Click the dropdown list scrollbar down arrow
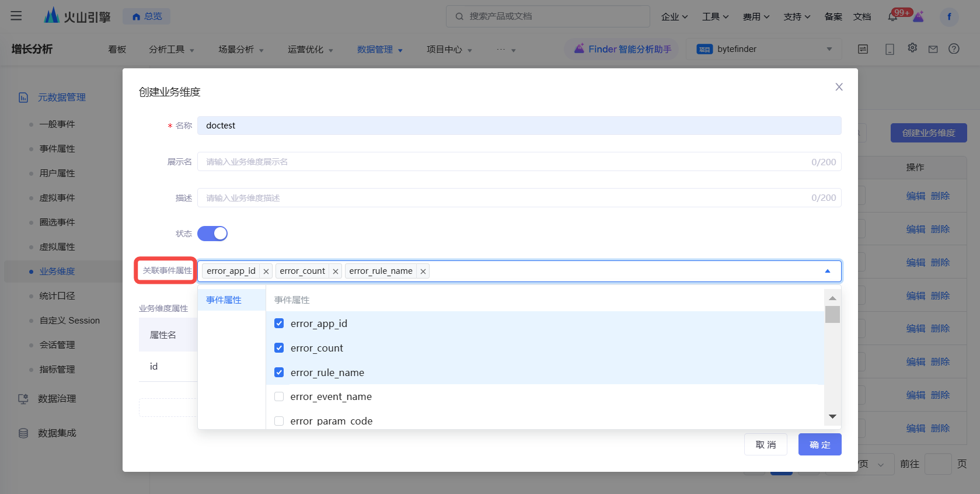This screenshot has height=494, width=980. [833, 416]
